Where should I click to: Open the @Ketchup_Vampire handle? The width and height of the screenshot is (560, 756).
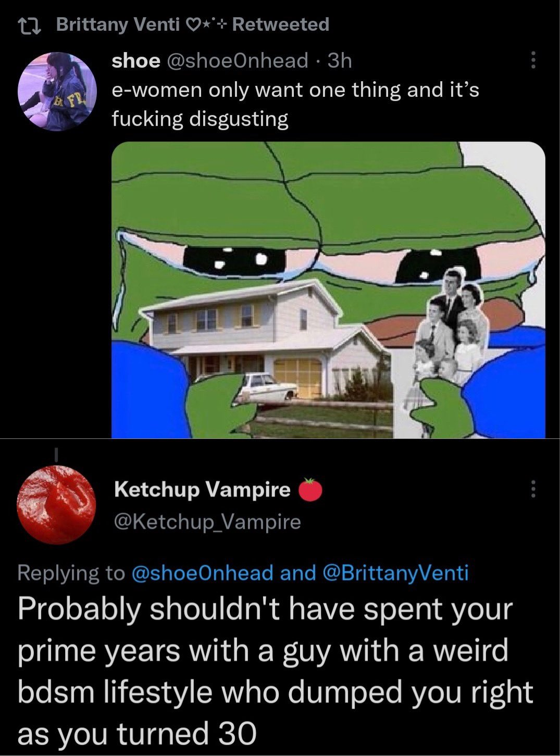click(x=207, y=522)
